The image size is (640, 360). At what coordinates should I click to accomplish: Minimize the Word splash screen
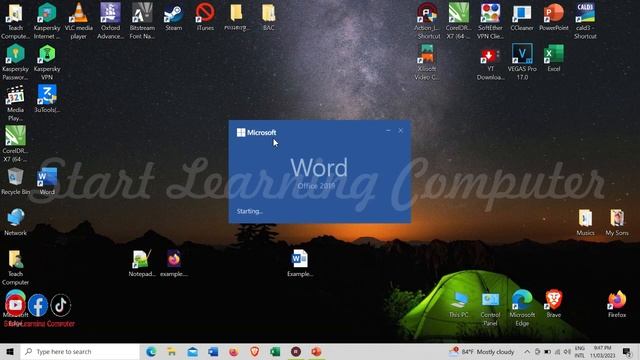(388, 131)
